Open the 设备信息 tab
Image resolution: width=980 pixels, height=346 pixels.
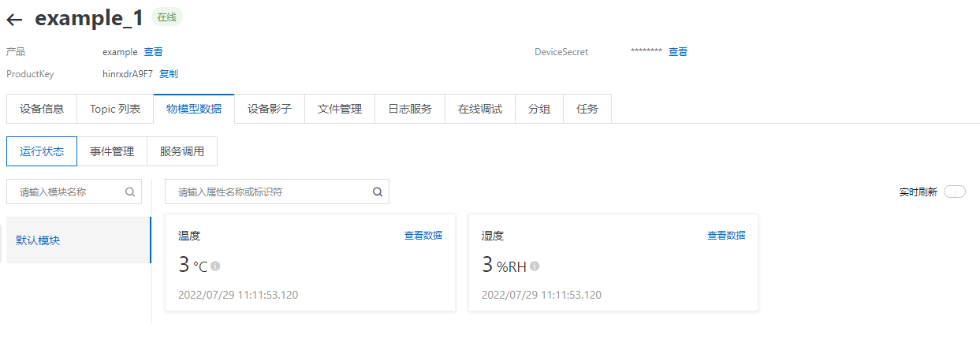[42, 109]
